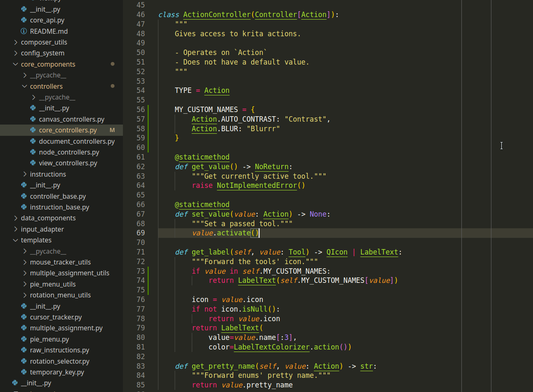The width and height of the screenshot is (533, 392).
Task: Click Python icon beside temporary_key.py
Action: click(24, 372)
